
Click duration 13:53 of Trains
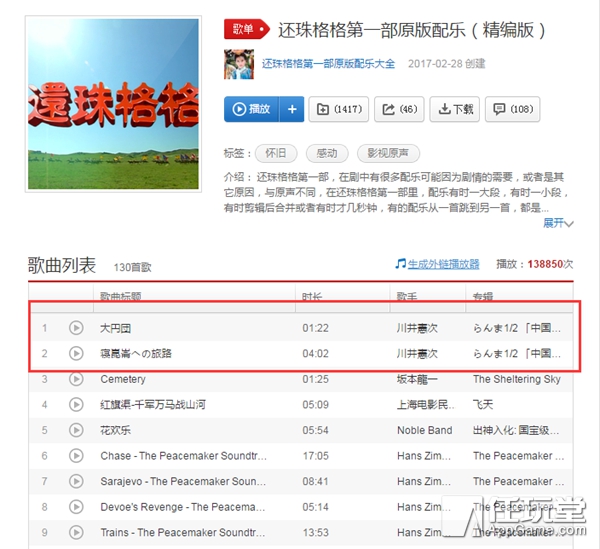click(316, 532)
